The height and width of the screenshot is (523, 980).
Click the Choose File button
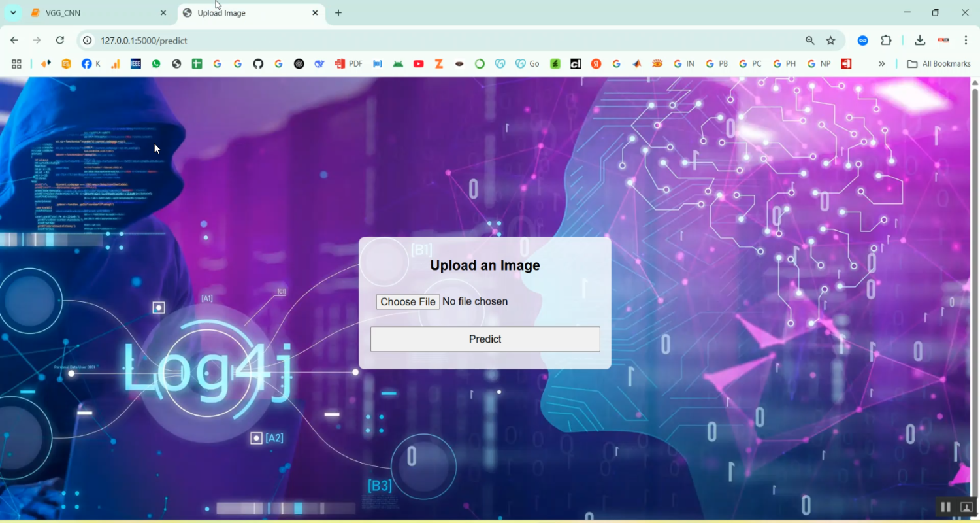(408, 302)
